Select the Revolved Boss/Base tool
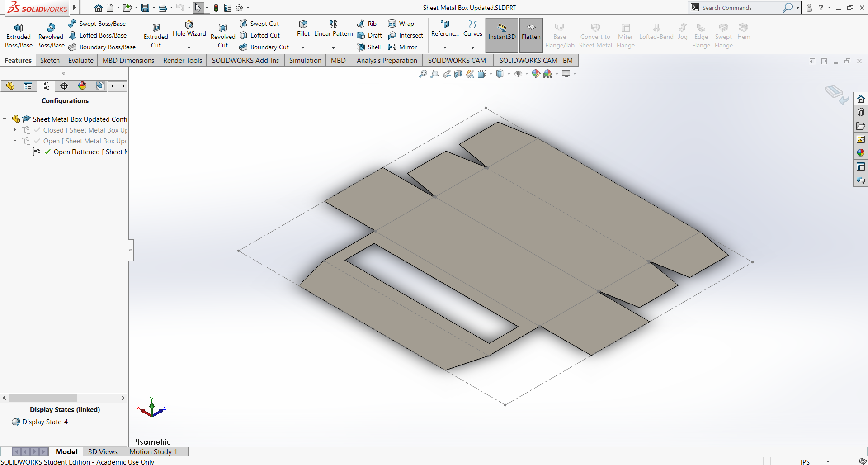This screenshot has width=868, height=465. click(x=51, y=36)
